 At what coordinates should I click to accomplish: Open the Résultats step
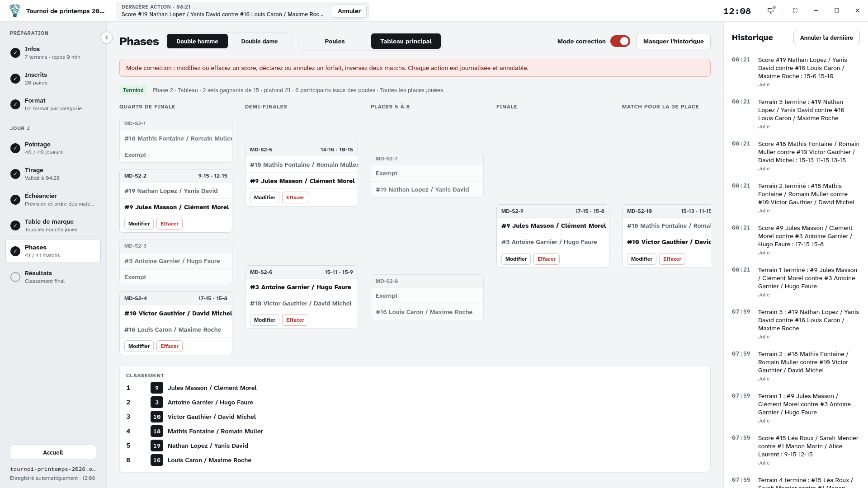point(53,277)
